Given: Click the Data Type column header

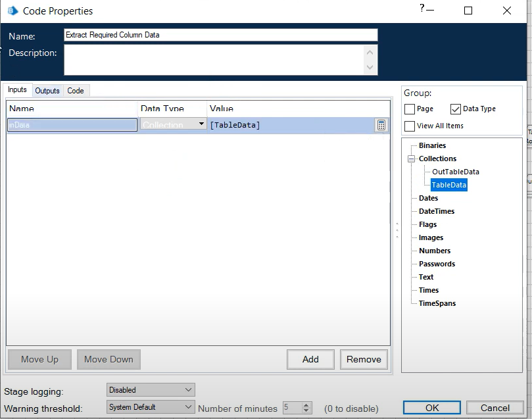Looking at the screenshot, I should click(x=172, y=109).
